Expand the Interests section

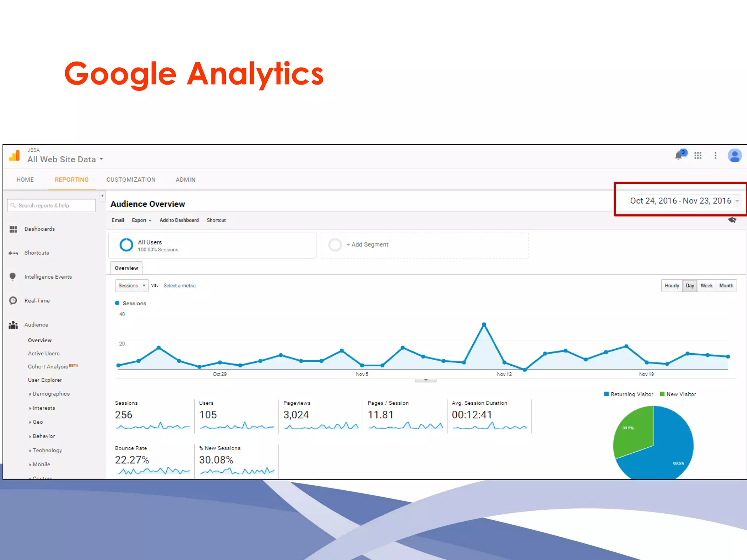42,408
